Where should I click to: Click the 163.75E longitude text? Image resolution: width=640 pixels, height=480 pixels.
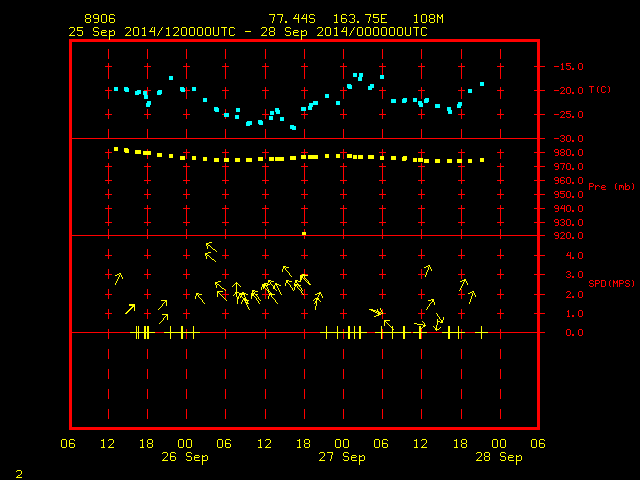click(360, 19)
